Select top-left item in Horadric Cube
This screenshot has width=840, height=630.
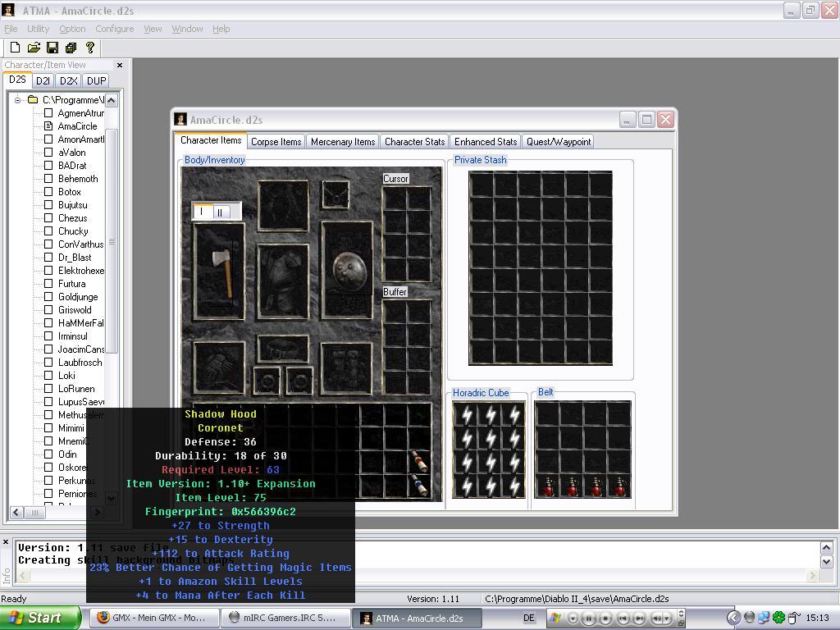pos(467,414)
